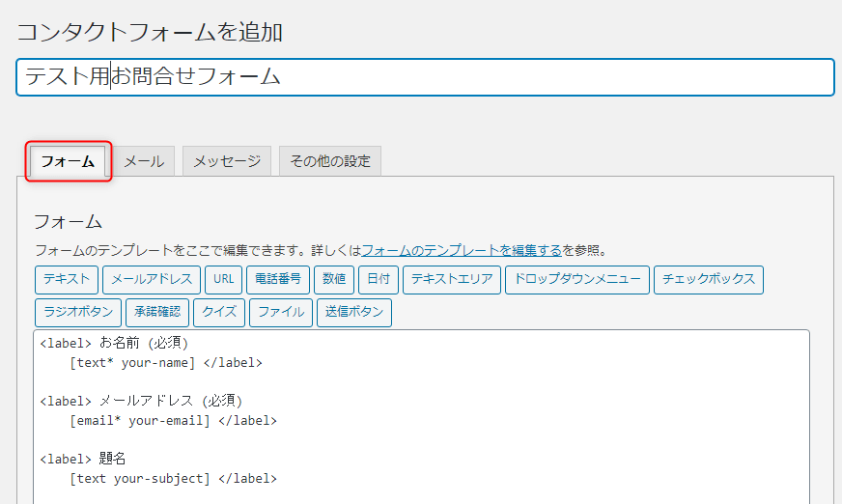Viewport: 842px width, 504px height.
Task: Add a 承諾確認 acceptance tag
Action: (157, 313)
